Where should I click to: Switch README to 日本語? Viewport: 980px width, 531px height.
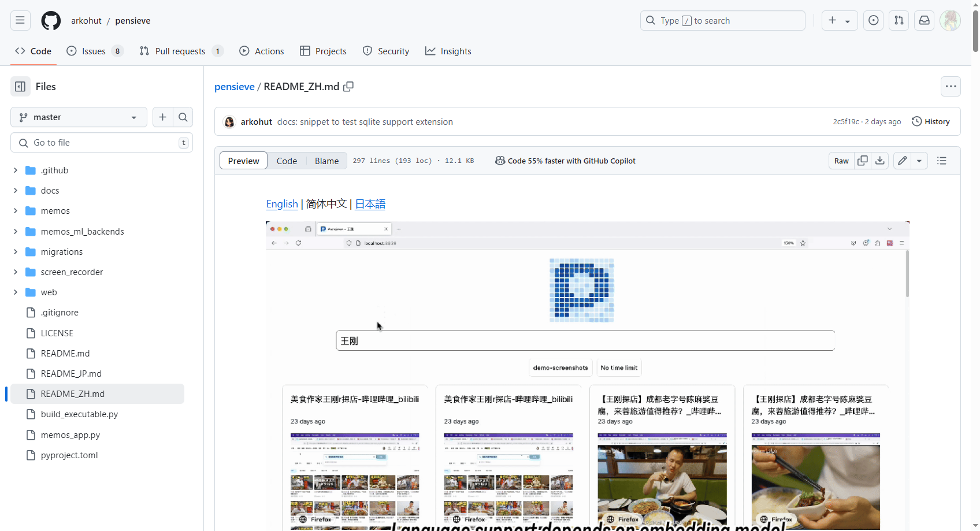pyautogui.click(x=370, y=204)
